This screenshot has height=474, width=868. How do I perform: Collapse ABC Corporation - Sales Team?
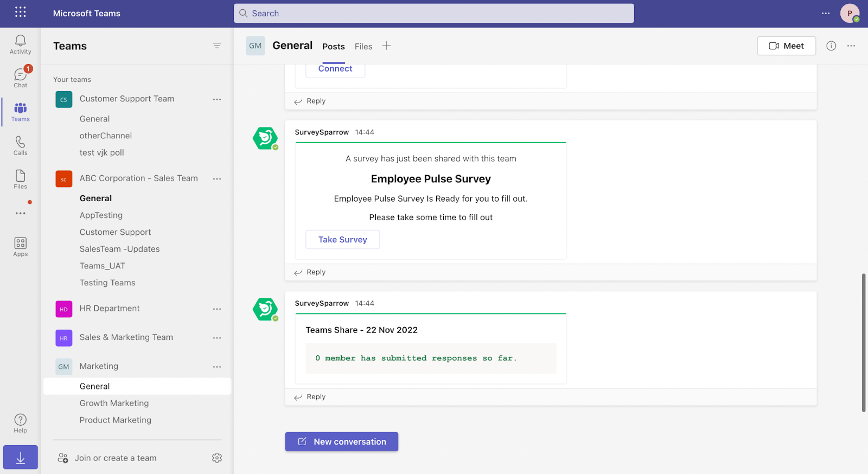[139, 178]
